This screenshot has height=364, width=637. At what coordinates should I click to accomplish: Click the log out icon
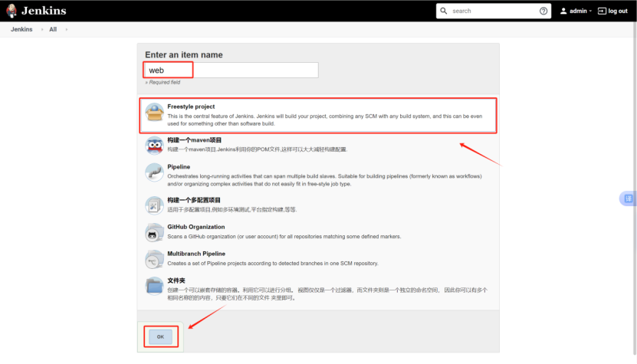coord(602,11)
